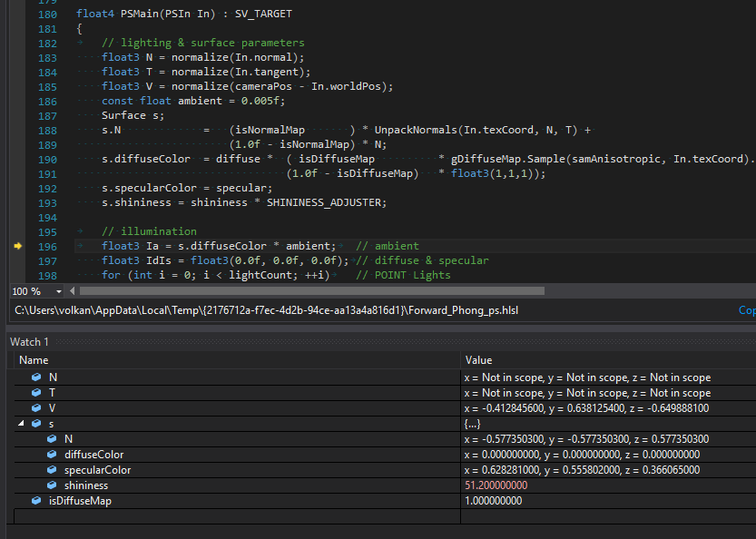Open the 100 % zoom dropdown

click(x=60, y=291)
